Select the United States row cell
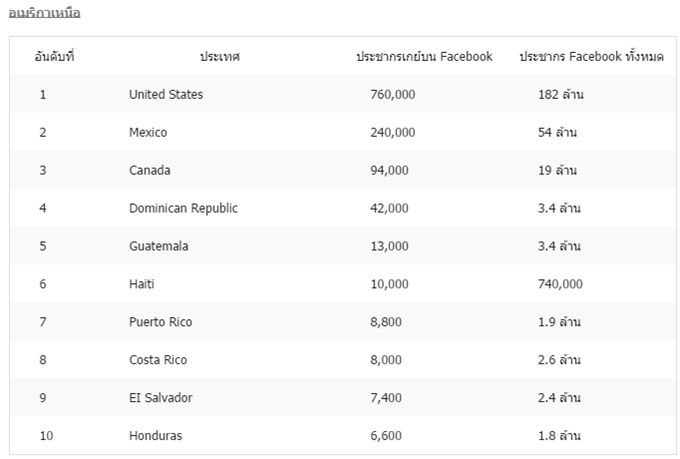 (166, 95)
